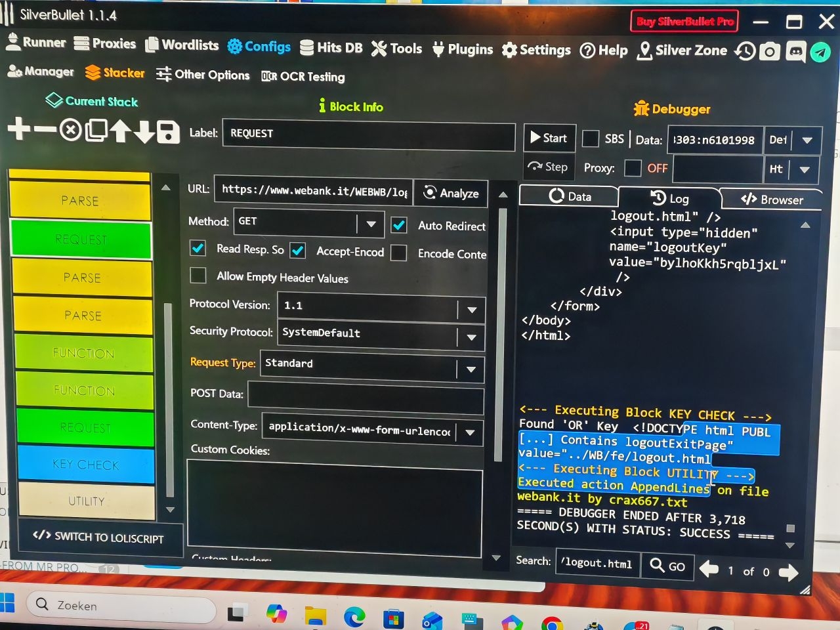The width and height of the screenshot is (840, 630).
Task: Open the Runner section
Action: (36, 43)
